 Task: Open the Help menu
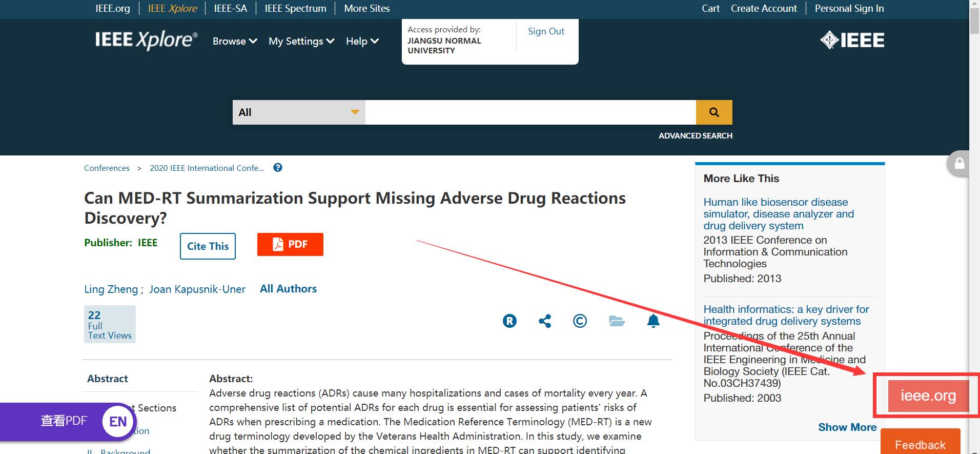(x=362, y=41)
